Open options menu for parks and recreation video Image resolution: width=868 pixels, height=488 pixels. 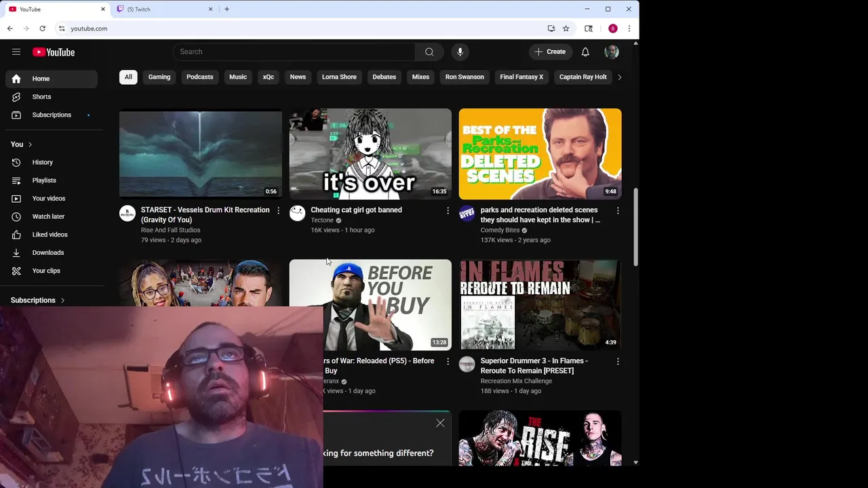coord(618,211)
